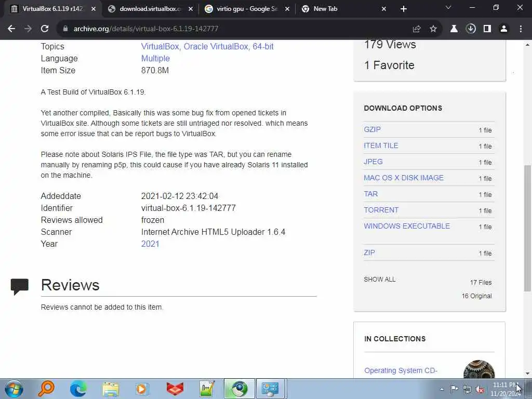Click the page vertical scrollbar thumb

pyautogui.click(x=527, y=228)
